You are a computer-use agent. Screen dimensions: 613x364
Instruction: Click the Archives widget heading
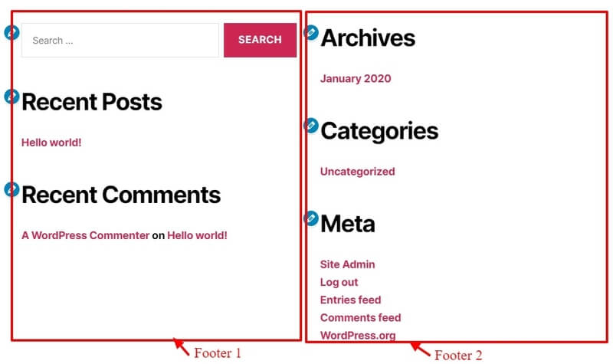pyautogui.click(x=368, y=38)
